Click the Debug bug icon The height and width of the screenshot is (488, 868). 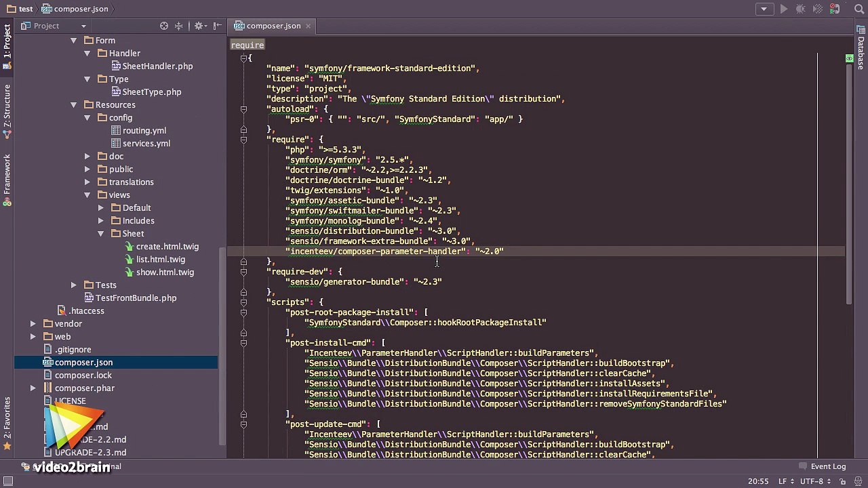point(800,9)
